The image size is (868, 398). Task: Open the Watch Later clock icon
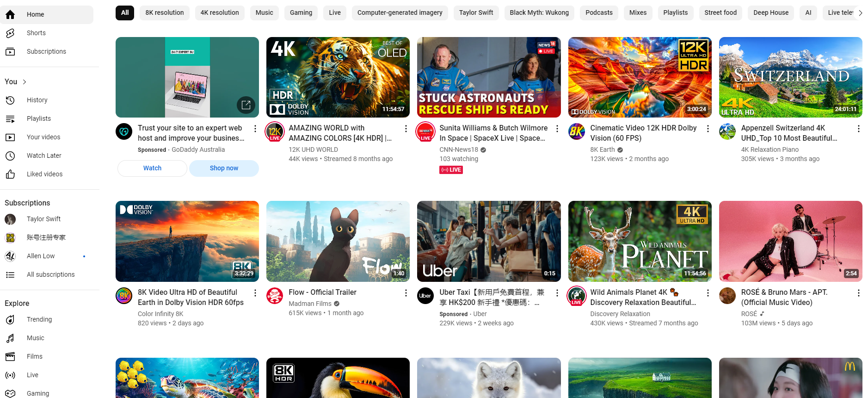[10, 155]
